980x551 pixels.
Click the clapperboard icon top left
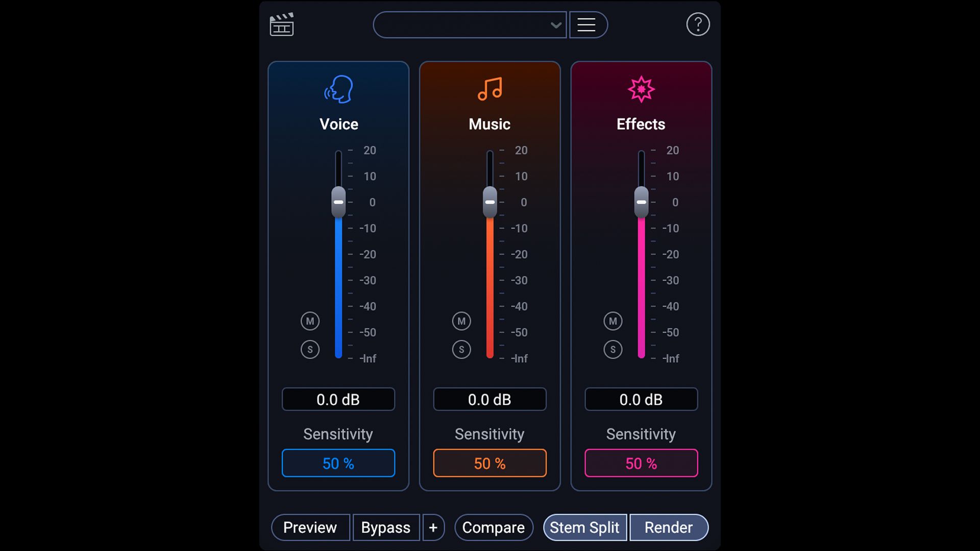(x=282, y=24)
